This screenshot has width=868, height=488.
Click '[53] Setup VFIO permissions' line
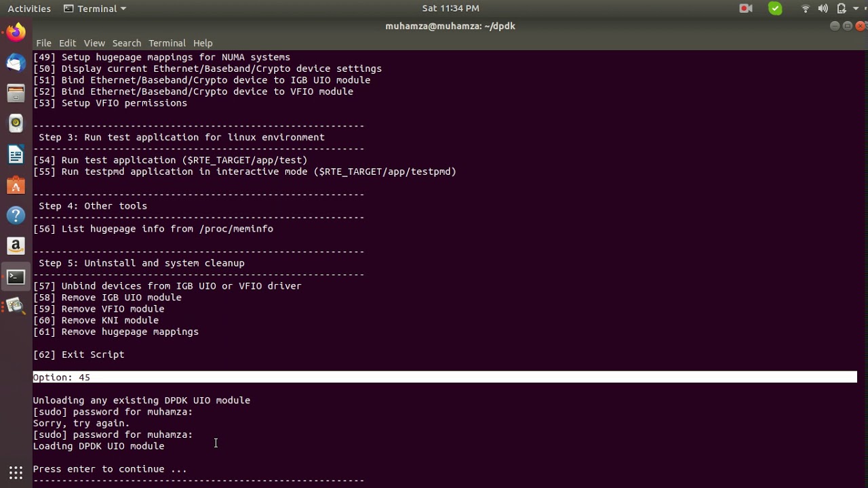pyautogui.click(x=110, y=103)
